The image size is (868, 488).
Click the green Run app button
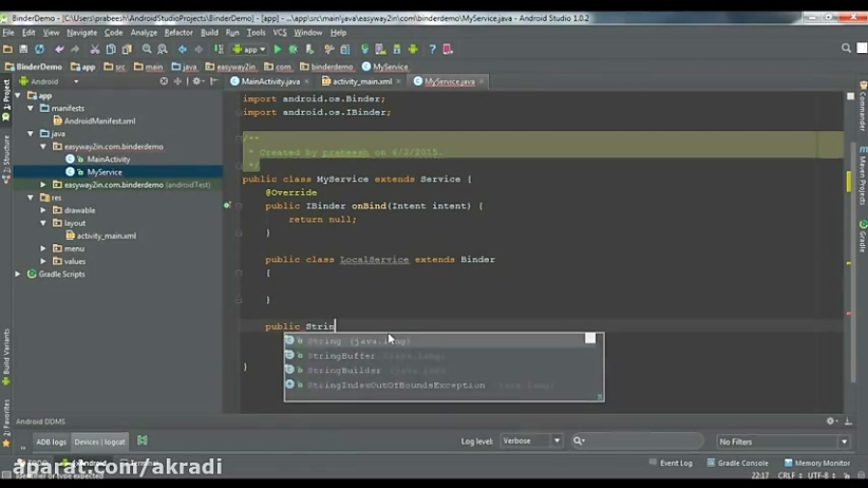278,49
